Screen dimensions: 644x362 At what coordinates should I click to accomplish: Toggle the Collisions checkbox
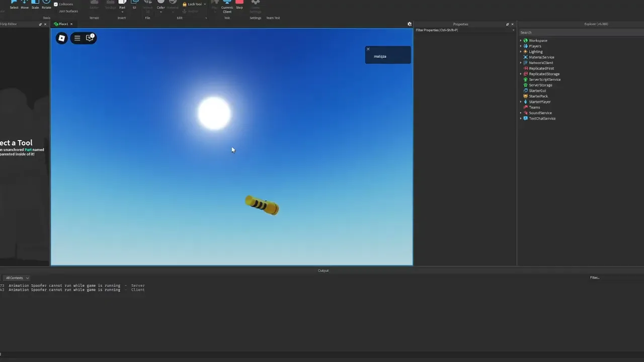point(56,4)
